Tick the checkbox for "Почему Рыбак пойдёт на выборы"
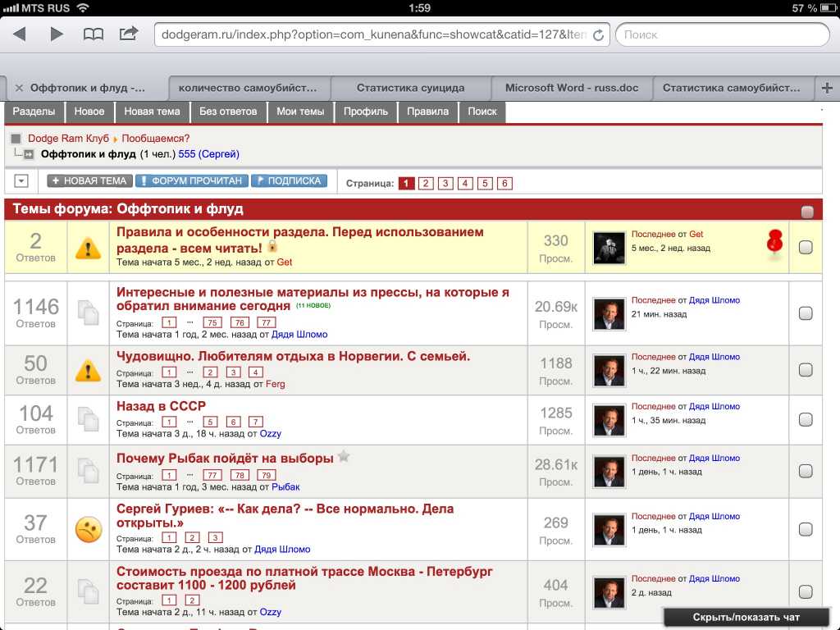 coord(806,471)
